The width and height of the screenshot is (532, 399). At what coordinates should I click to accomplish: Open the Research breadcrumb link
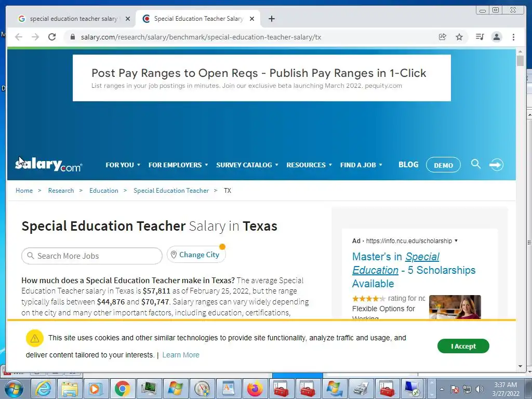pos(61,191)
